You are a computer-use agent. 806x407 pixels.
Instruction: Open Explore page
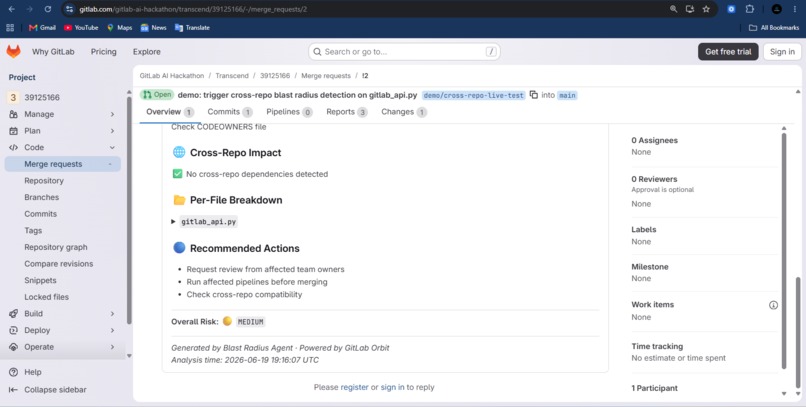tap(146, 51)
